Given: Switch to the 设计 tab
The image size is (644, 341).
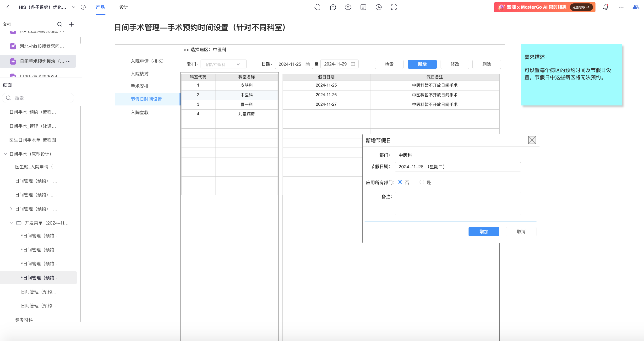Looking at the screenshot, I should 124,7.
